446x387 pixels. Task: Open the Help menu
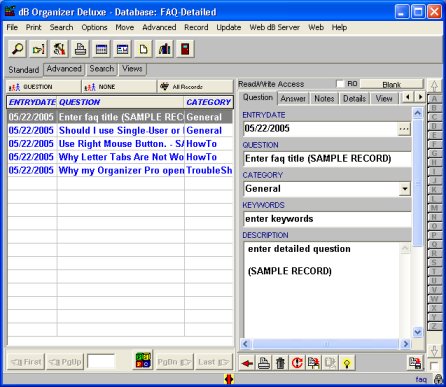pos(339,27)
